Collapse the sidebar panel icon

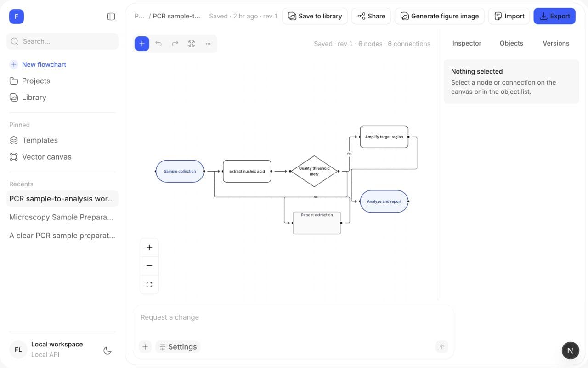tap(111, 17)
